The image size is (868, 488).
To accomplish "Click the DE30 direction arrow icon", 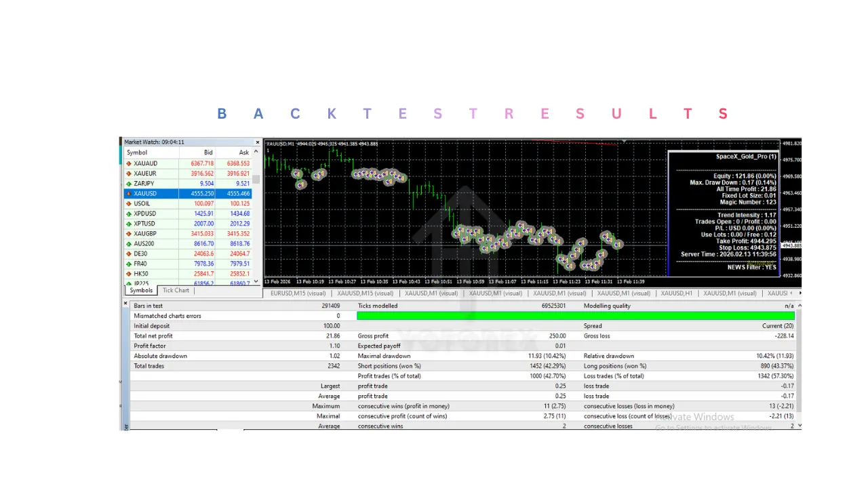I will 129,253.
